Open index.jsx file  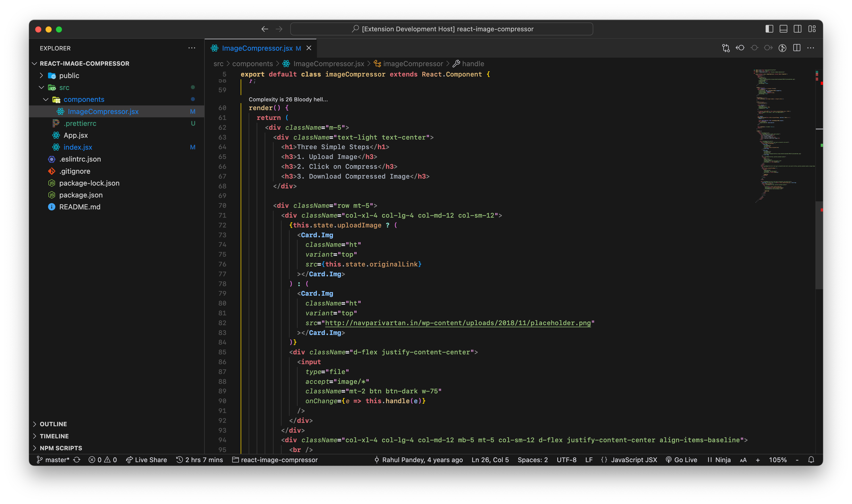point(117,147)
